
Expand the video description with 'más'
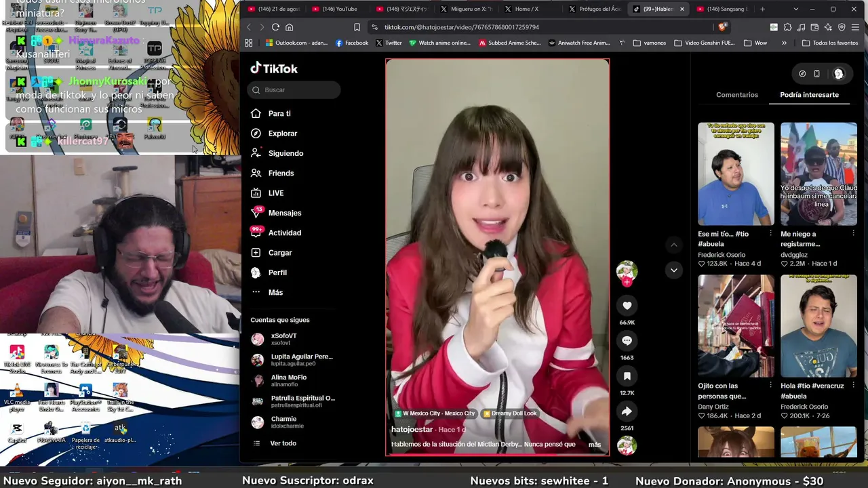594,445
